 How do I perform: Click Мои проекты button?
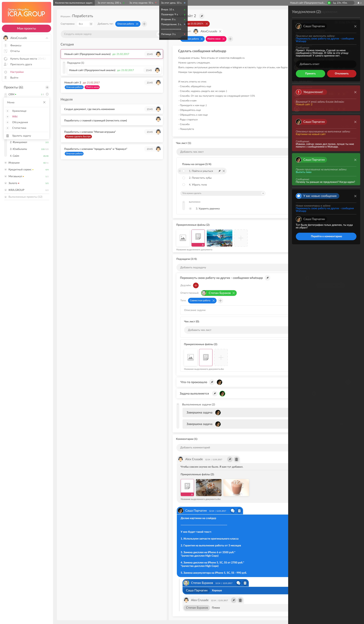[x=27, y=28]
